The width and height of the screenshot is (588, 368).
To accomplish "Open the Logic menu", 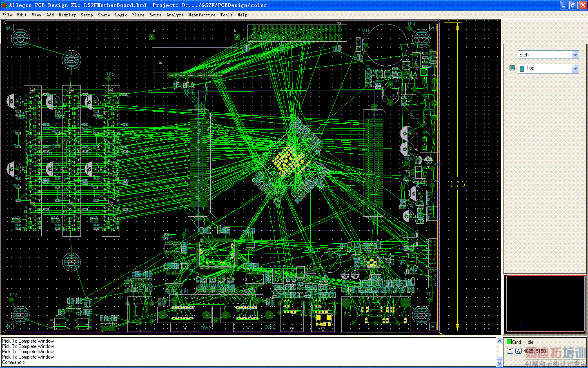I will pyautogui.click(x=121, y=15).
